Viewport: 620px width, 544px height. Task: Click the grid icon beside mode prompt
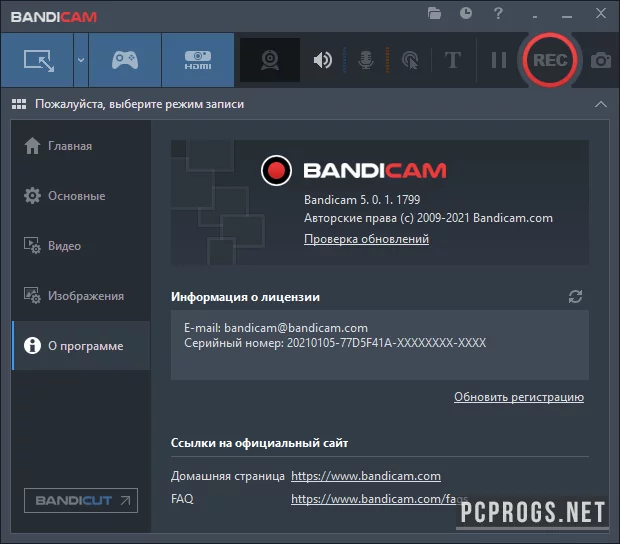19,104
